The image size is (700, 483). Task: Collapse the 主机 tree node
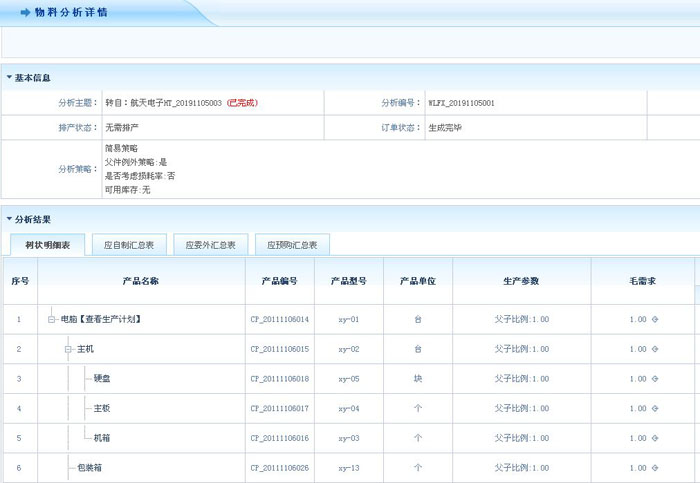click(x=68, y=349)
